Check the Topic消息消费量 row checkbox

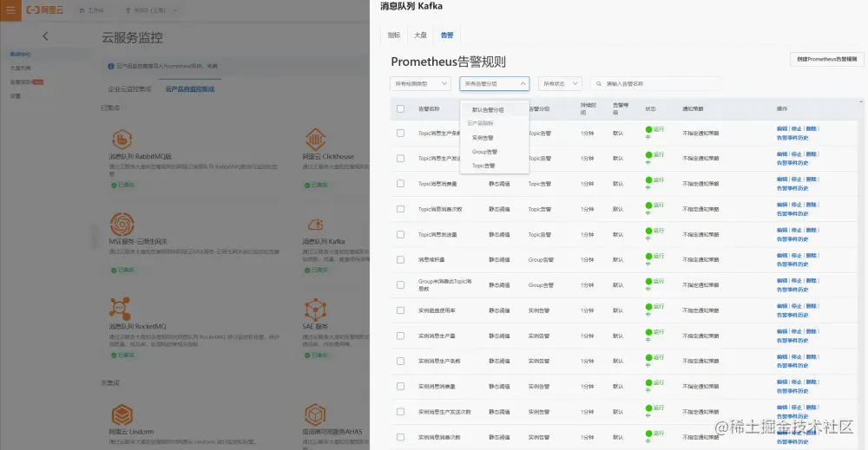(x=400, y=184)
